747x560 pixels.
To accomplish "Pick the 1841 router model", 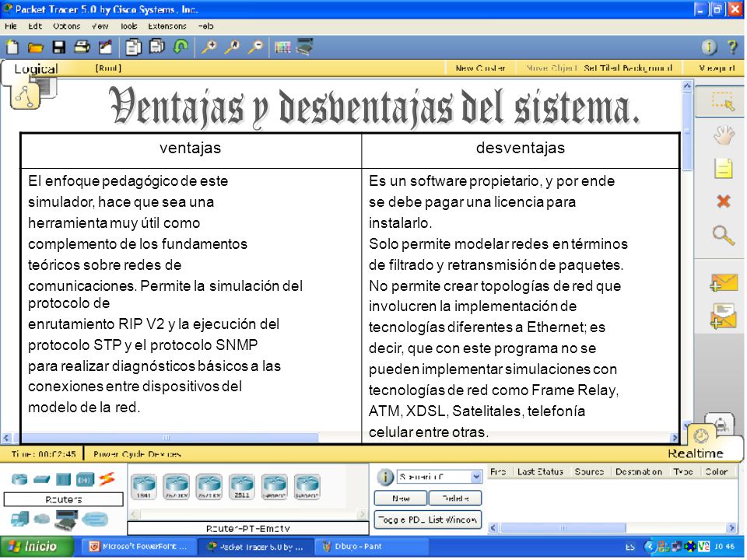I will pos(144,487).
